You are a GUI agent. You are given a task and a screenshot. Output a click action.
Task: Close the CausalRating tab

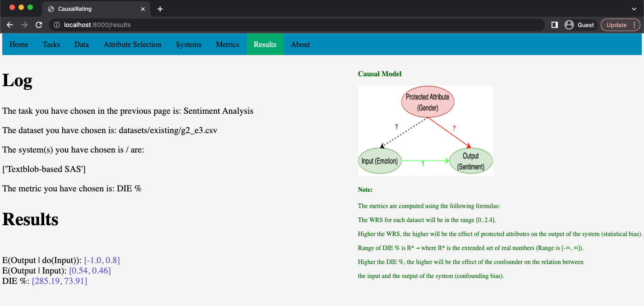coord(143,9)
